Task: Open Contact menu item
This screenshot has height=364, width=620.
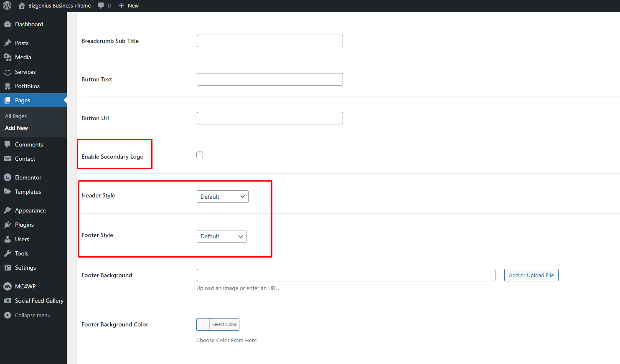Action: pos(33,159)
